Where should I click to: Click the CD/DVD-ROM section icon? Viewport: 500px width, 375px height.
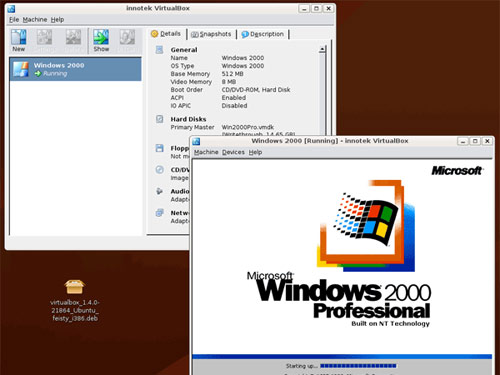(160, 170)
